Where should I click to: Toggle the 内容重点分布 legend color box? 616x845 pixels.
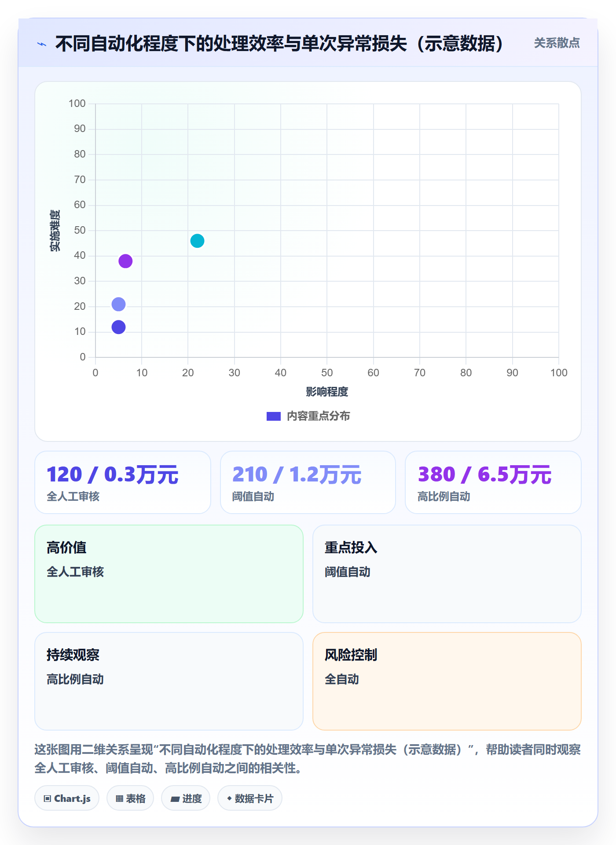(274, 416)
